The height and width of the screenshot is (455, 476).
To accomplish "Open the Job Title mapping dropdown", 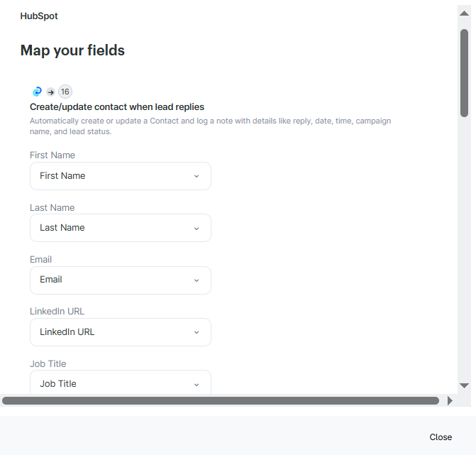I will pyautogui.click(x=120, y=383).
